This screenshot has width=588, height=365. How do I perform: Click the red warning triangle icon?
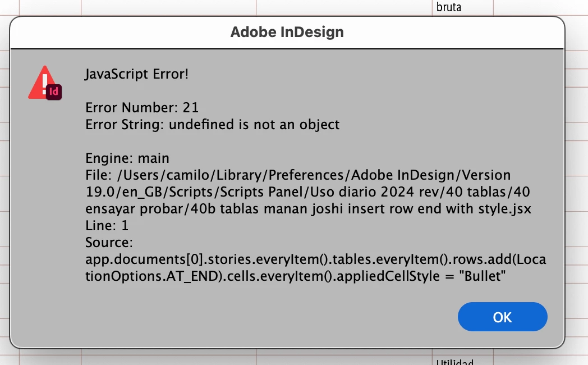pos(43,83)
